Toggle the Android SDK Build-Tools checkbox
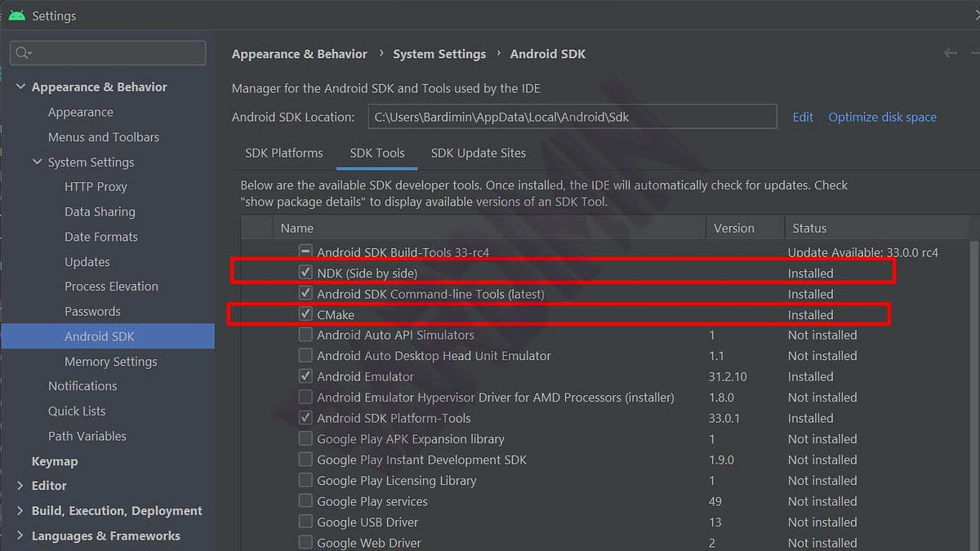Viewport: 980px width, 551px height. [305, 252]
